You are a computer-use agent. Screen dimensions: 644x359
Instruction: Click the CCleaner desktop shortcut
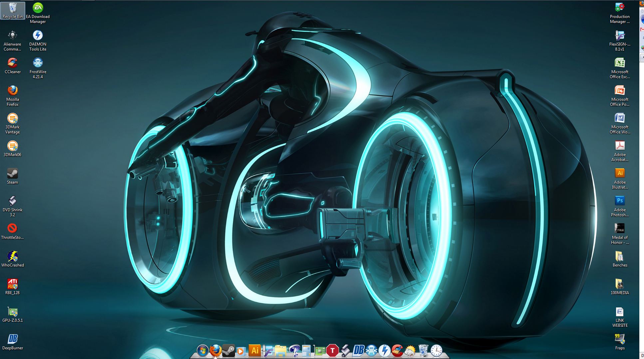coord(12,66)
